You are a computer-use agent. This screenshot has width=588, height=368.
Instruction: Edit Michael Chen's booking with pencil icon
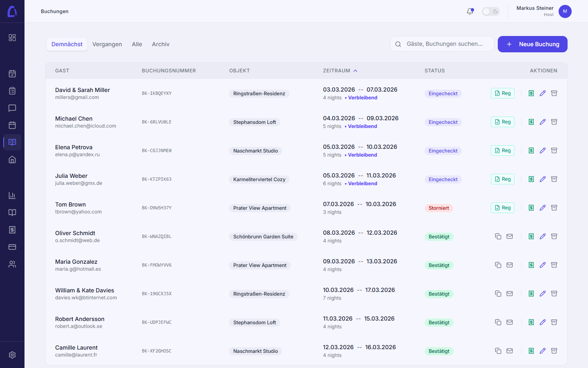tap(543, 122)
